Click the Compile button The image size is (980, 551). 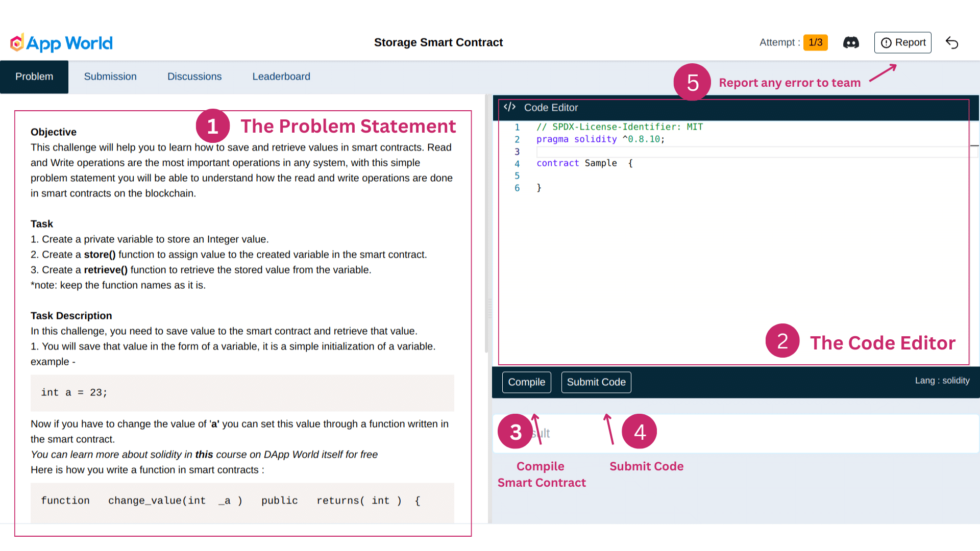[526, 382]
